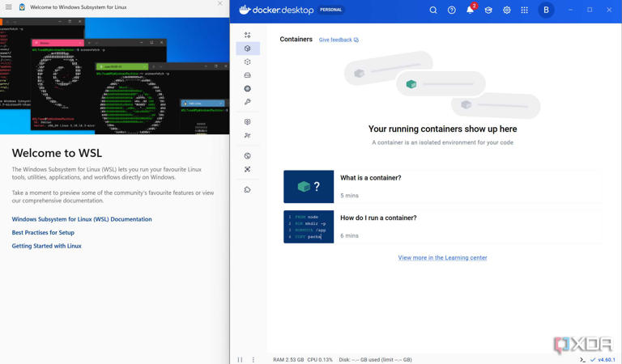Open Ask Gordon in Docker sidebar

(248, 35)
